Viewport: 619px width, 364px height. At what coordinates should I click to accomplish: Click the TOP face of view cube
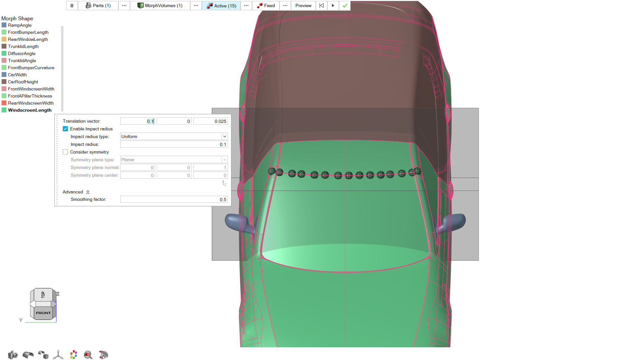point(42,294)
